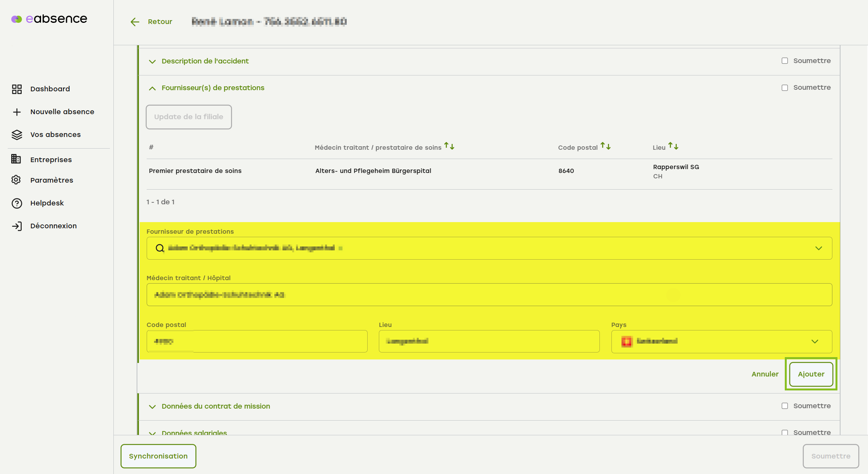868x474 pixels.
Task: Click the Lieu input field
Action: [489, 341]
